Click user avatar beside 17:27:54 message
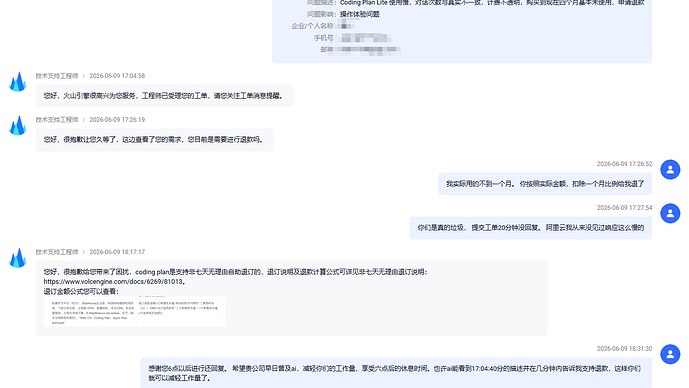Viewport: 689px width, 388px height. pos(670,213)
